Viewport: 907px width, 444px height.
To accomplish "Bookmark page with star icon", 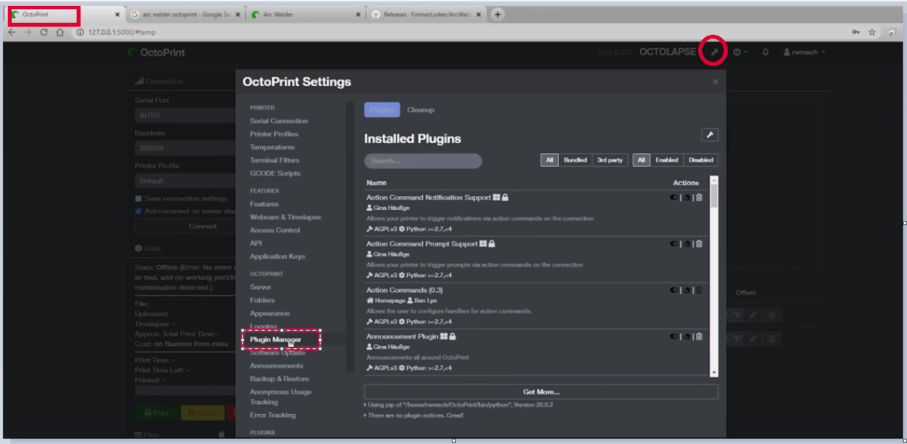I will point(873,32).
